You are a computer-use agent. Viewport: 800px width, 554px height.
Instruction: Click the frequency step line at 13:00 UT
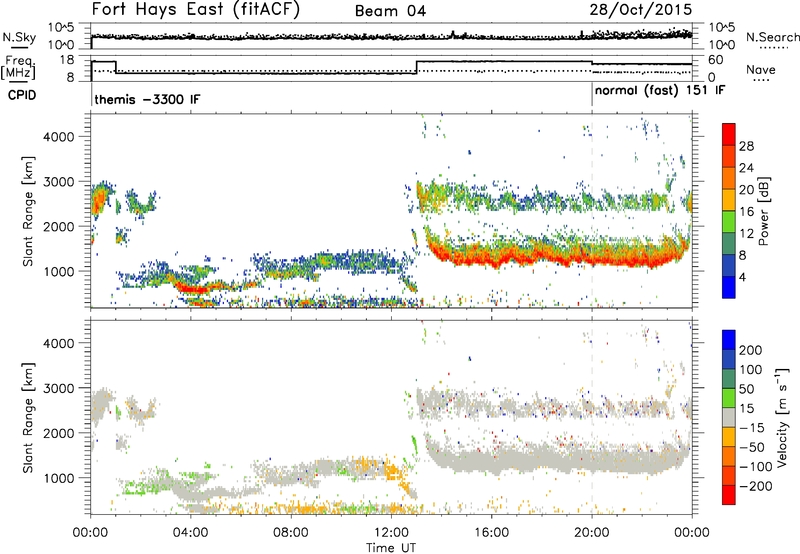417,67
